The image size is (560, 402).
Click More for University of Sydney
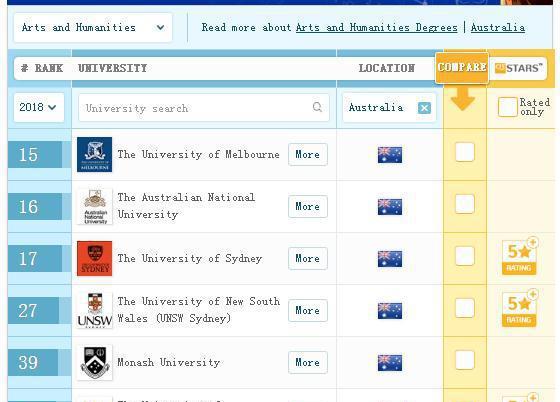[x=308, y=258]
